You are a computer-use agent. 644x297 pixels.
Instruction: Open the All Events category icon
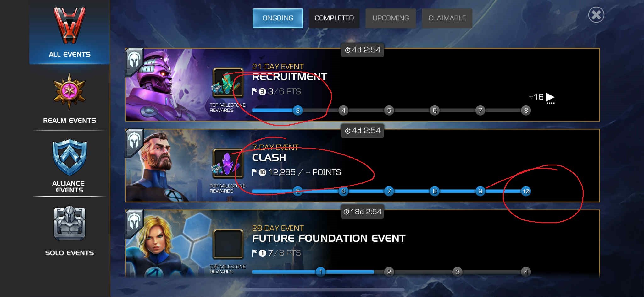click(x=69, y=26)
